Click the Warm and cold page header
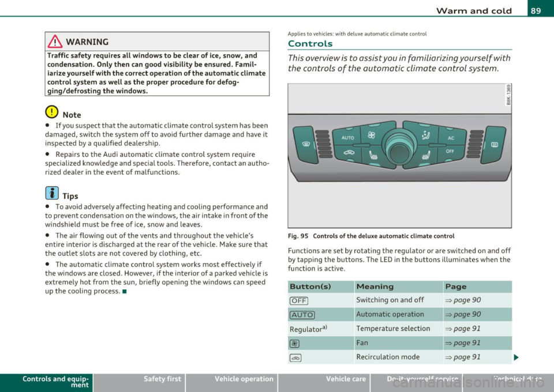 click(x=474, y=10)
